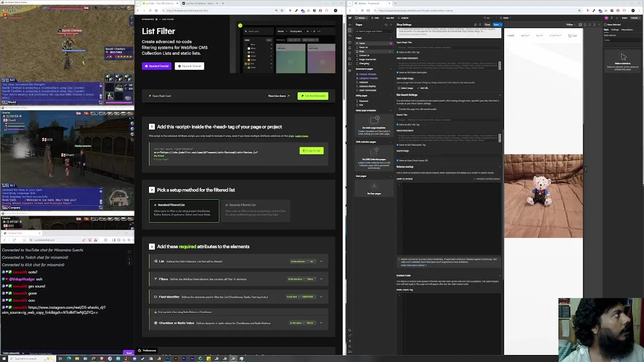Screen dimensions: 644x362
Task: Click the magnifier icon in the pages search field
Action: (x=357, y=31)
